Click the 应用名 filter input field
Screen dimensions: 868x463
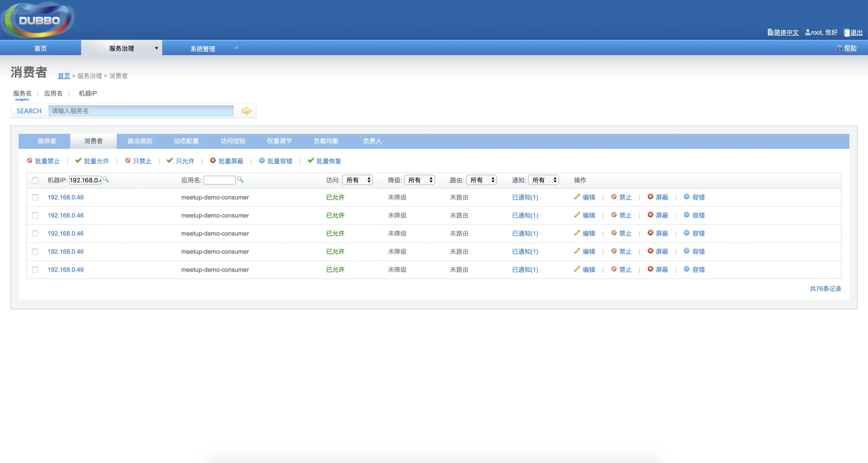(219, 180)
